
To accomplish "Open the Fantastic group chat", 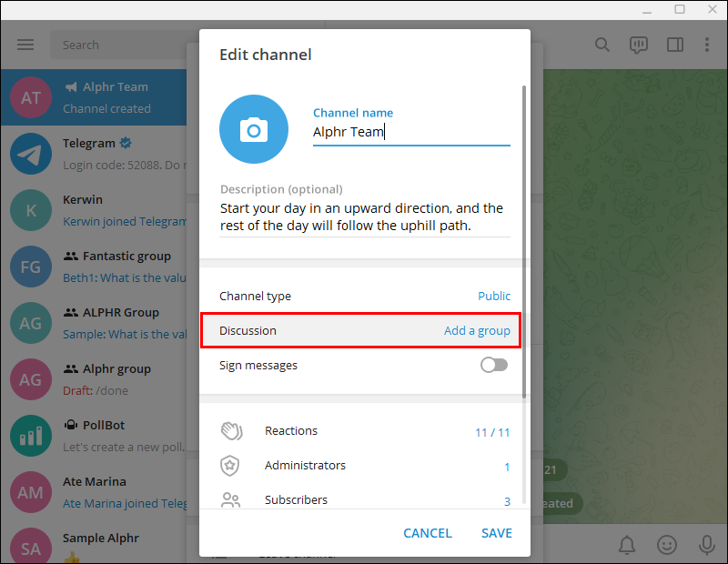I will 94,267.
